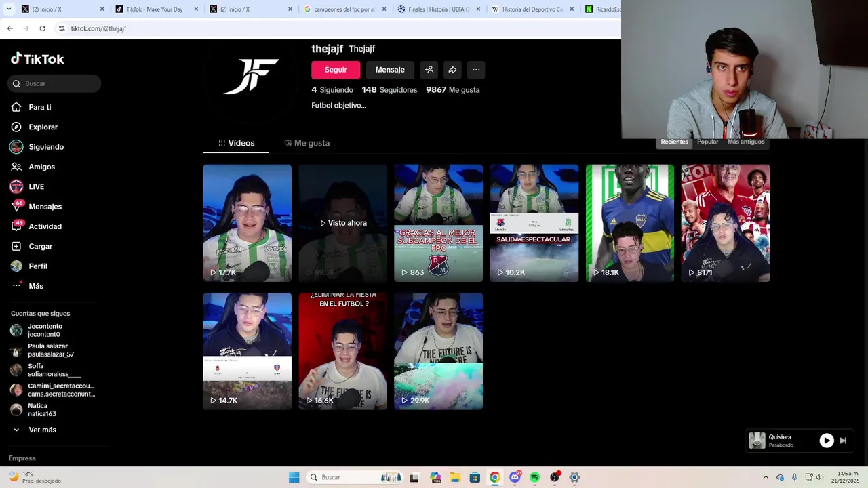Open the Windows Start menu
This screenshot has height=488, width=868.
(x=294, y=477)
